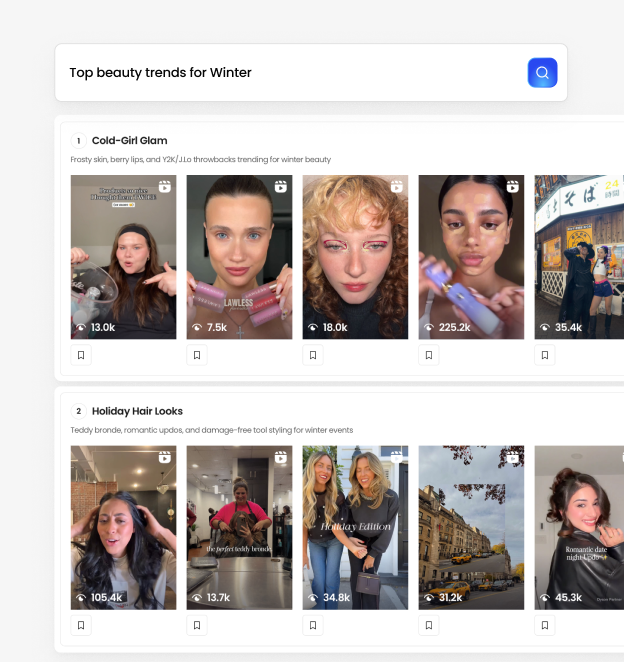
Task: Click the number 2 trend badge
Action: (x=79, y=411)
